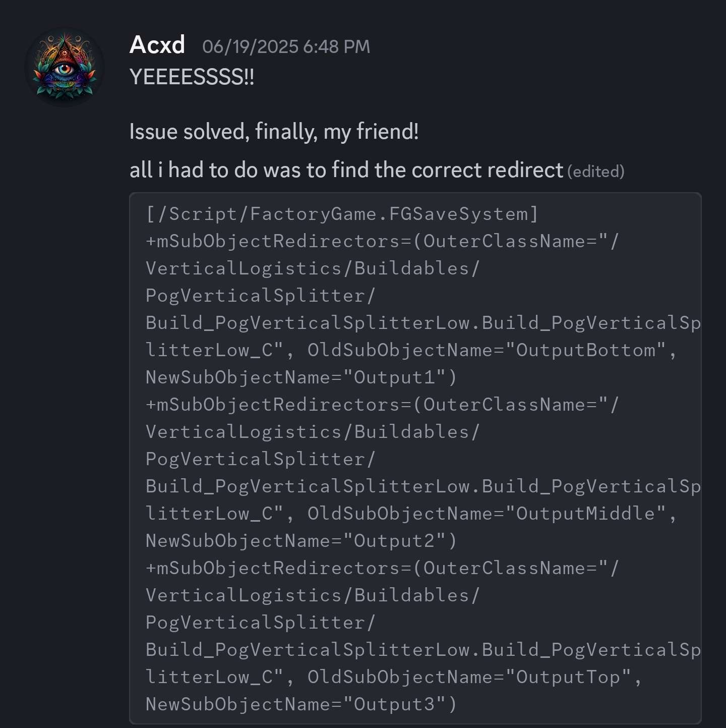
Task: Click the "find the correct redirect" message line
Action: coord(346,170)
